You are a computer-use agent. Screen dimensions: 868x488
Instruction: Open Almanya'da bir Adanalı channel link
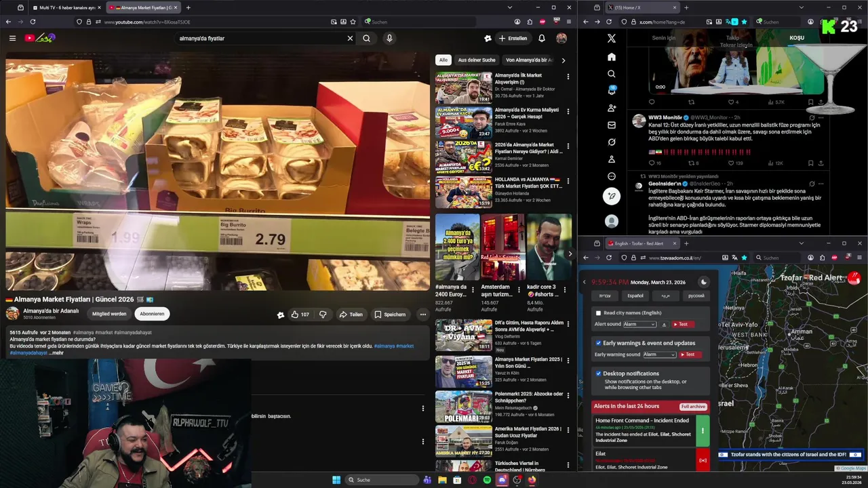(x=51, y=311)
